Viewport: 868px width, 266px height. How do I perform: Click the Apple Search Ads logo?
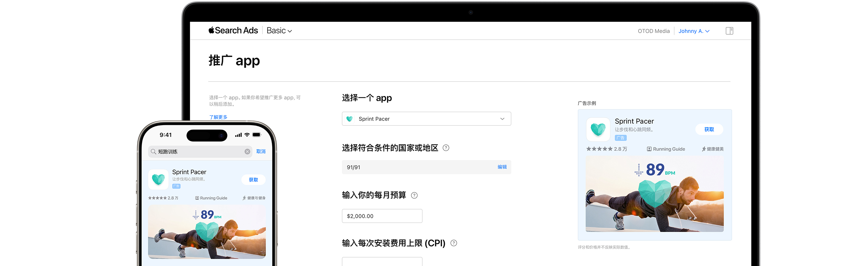click(233, 31)
